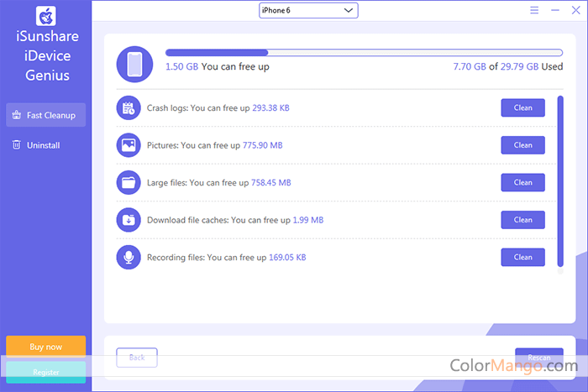
Task: Click the Register button
Action: 45,372
